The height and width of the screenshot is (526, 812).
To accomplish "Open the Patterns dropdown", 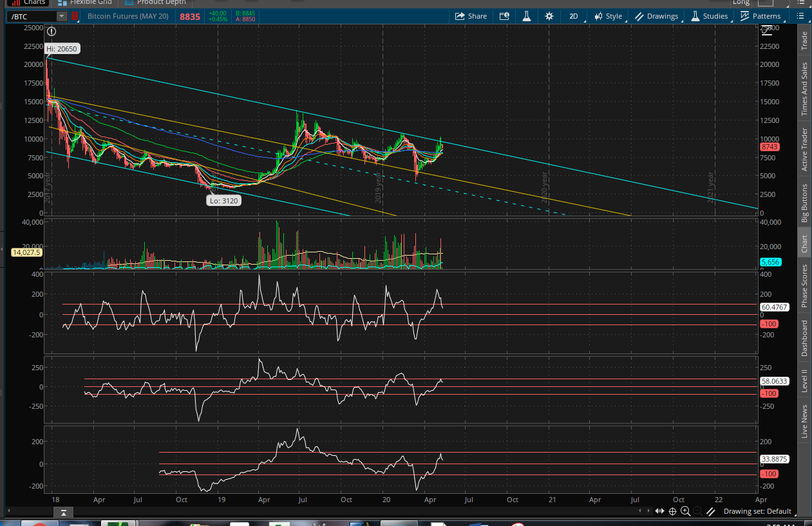I will pyautogui.click(x=760, y=16).
